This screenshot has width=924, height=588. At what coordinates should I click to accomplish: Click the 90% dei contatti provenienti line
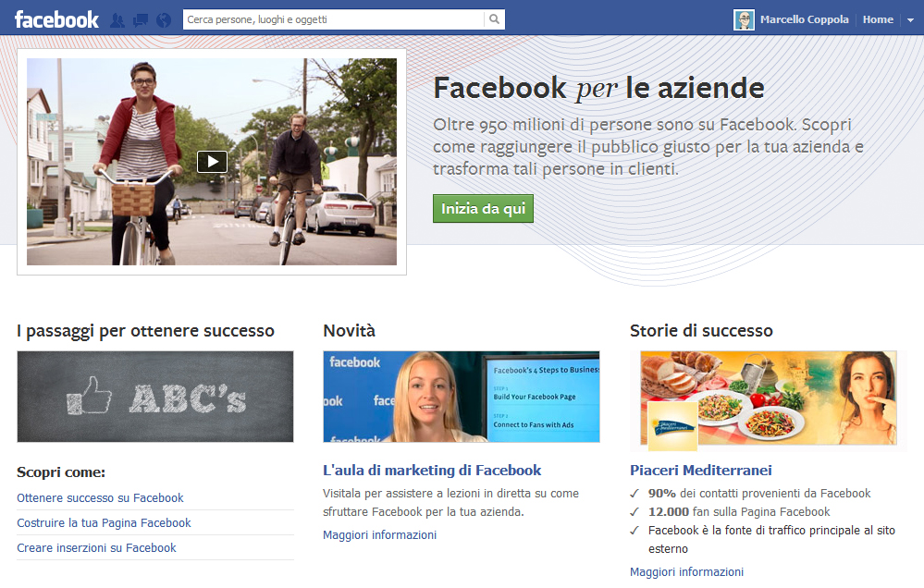point(759,494)
